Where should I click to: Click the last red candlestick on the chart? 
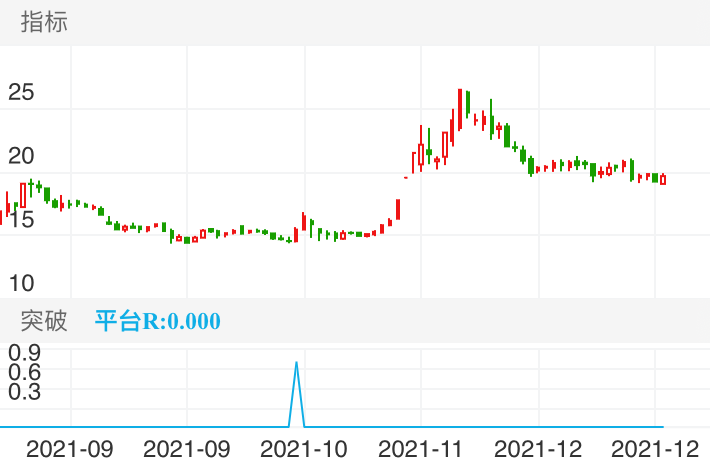(x=663, y=179)
